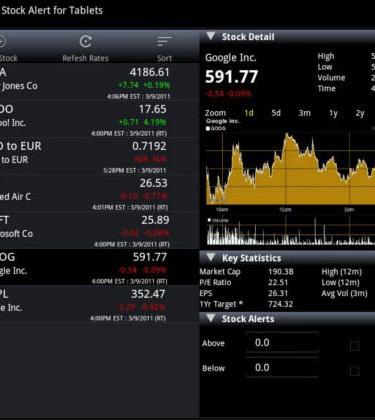The height and width of the screenshot is (420, 375).
Task: Enable the Above alert checkbox
Action: pyautogui.click(x=355, y=346)
